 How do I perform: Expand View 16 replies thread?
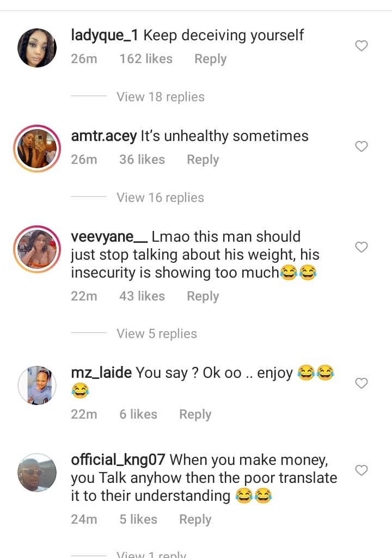pyautogui.click(x=160, y=198)
